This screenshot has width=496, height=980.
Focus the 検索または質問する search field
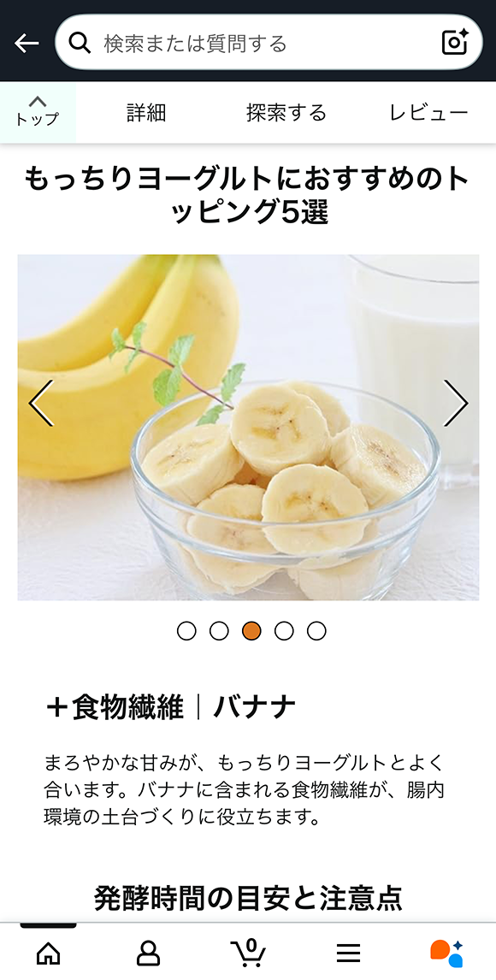pyautogui.click(x=269, y=43)
